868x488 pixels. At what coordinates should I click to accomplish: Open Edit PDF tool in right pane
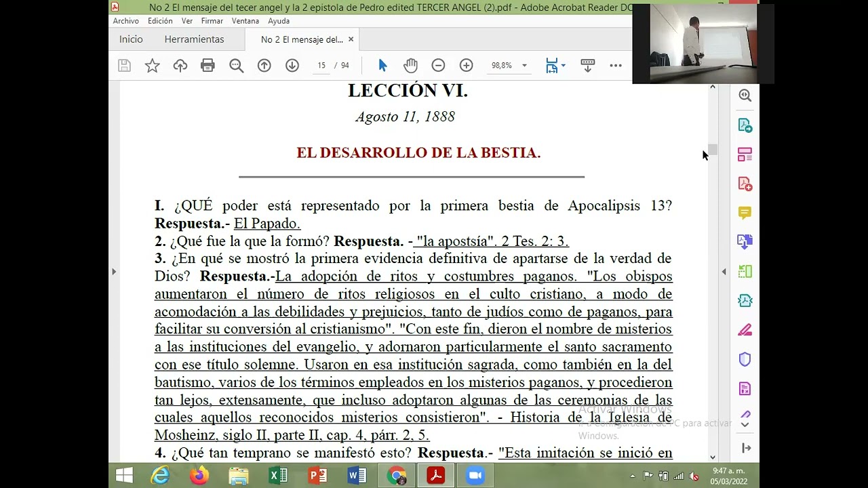(x=745, y=155)
